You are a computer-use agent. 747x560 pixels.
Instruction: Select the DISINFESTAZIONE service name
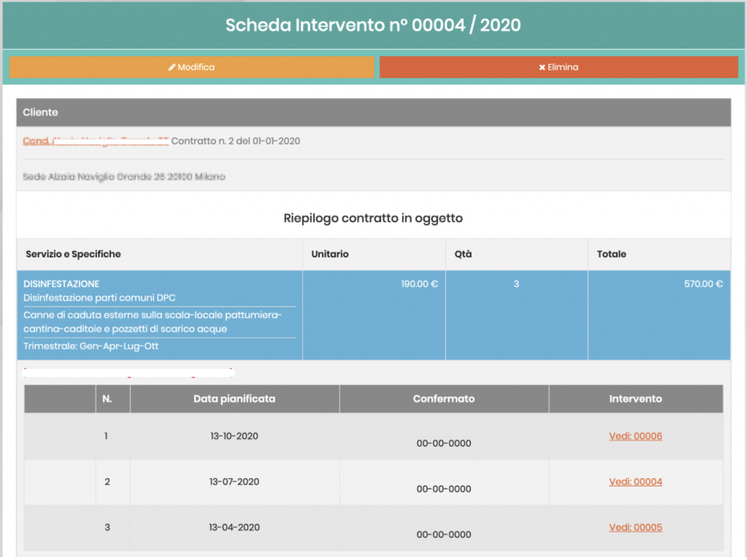click(x=62, y=284)
